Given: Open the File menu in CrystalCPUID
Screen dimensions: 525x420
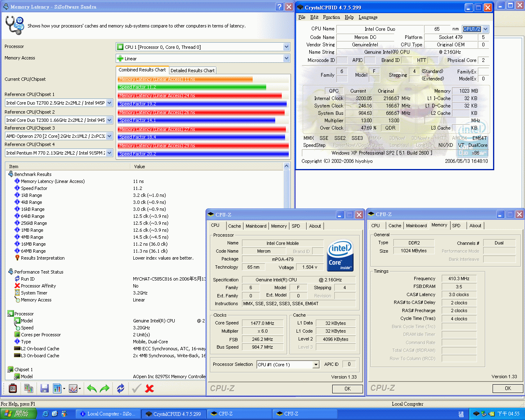Looking at the screenshot, I should tap(302, 17).
